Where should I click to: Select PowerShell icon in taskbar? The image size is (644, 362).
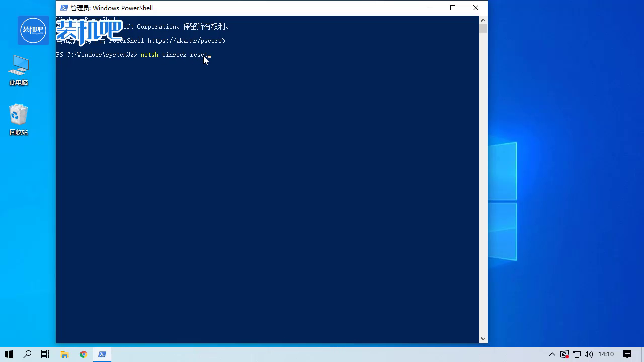click(x=102, y=354)
